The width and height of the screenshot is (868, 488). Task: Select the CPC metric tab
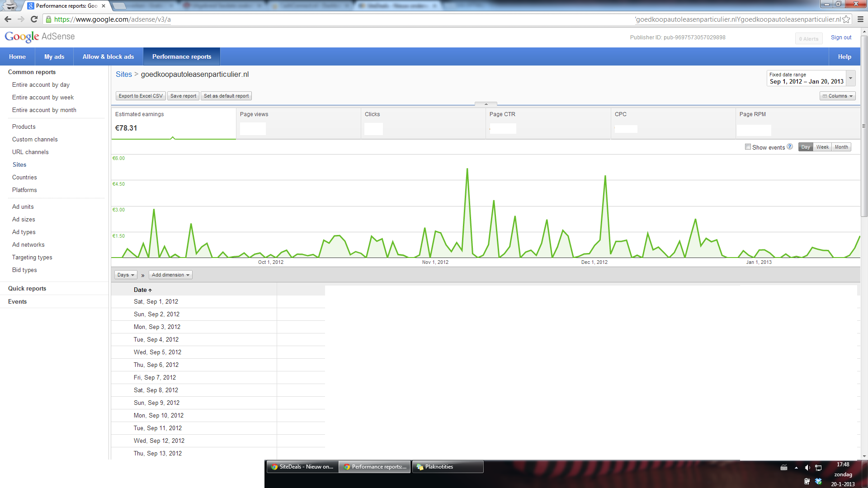click(673, 123)
